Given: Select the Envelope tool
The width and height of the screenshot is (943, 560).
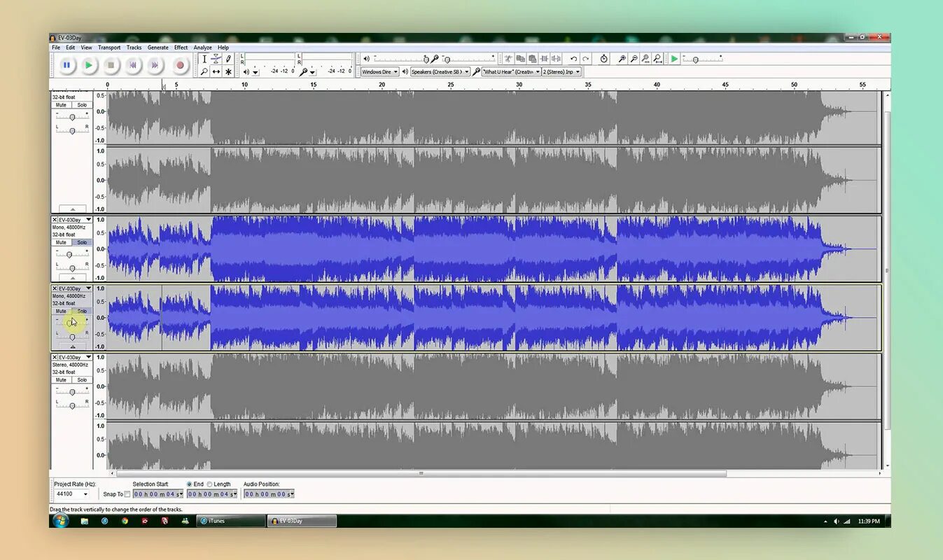Looking at the screenshot, I should coord(216,59).
